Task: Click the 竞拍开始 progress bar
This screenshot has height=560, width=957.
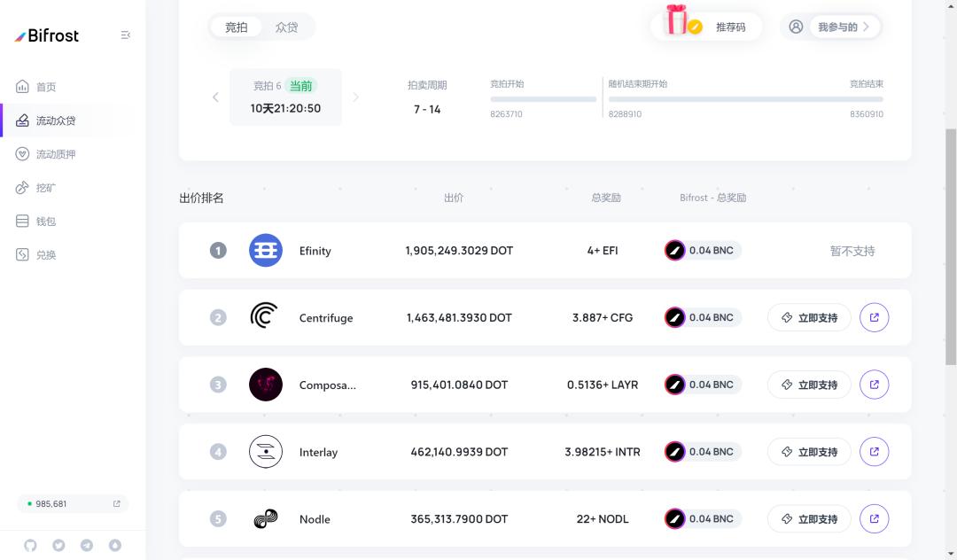Action: pos(543,99)
